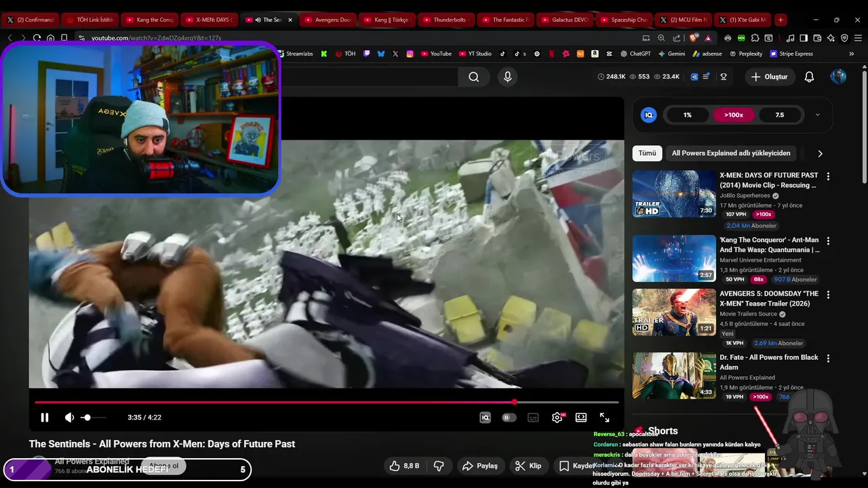Open the Streamlabs bookmark

tap(294, 54)
